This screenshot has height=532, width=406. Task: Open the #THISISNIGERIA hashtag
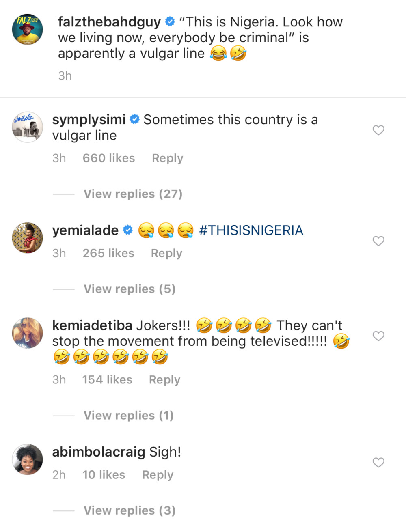[251, 230]
